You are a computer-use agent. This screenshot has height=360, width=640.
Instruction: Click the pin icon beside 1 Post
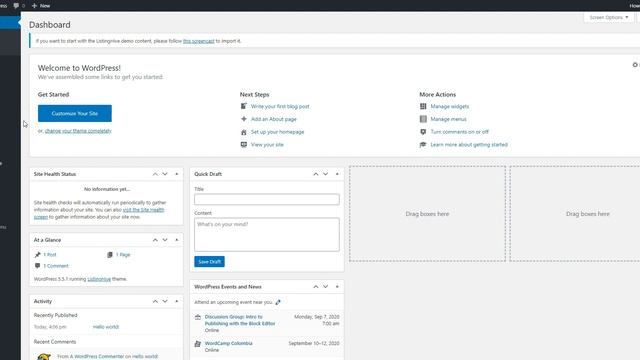point(38,255)
